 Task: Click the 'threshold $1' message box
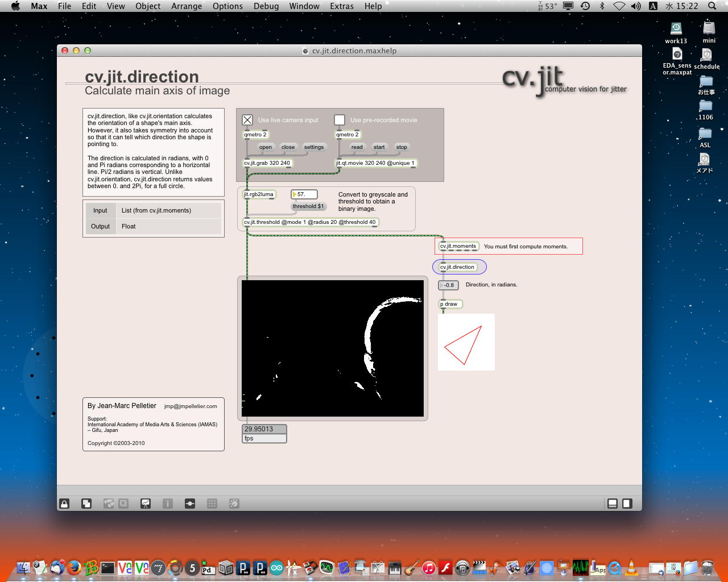click(x=309, y=206)
